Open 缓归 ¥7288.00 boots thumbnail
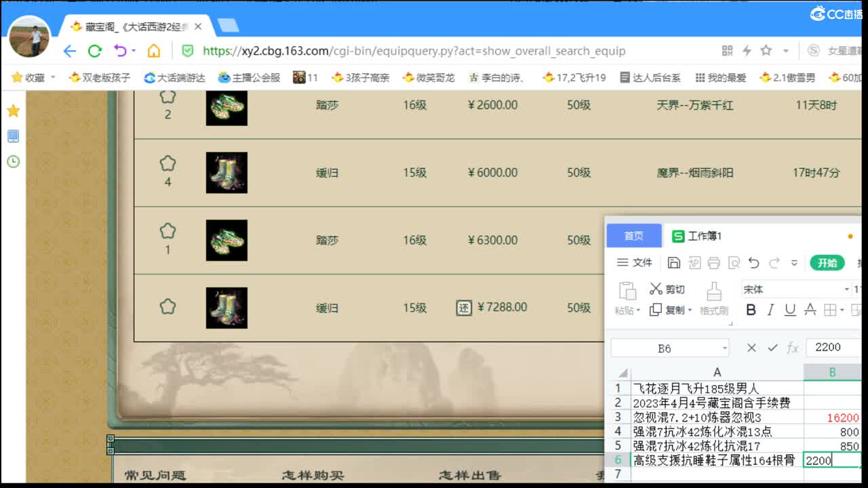The width and height of the screenshot is (868, 488). click(x=226, y=308)
